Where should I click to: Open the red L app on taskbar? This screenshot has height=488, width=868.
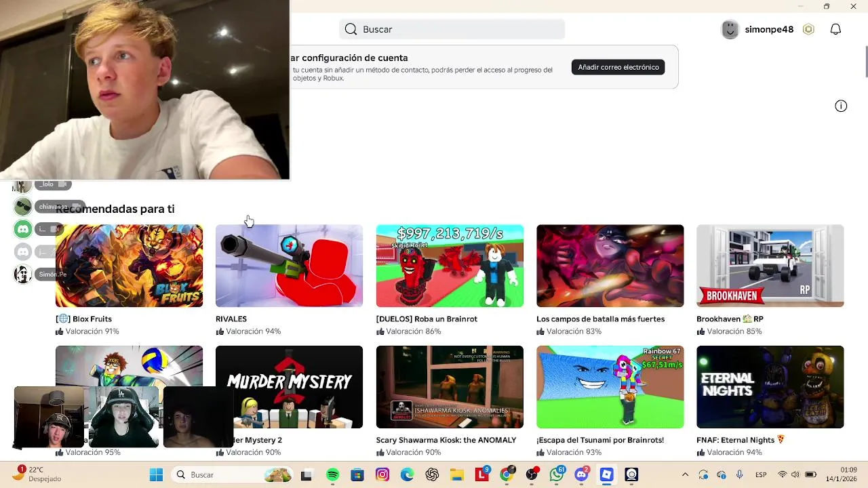tap(482, 474)
